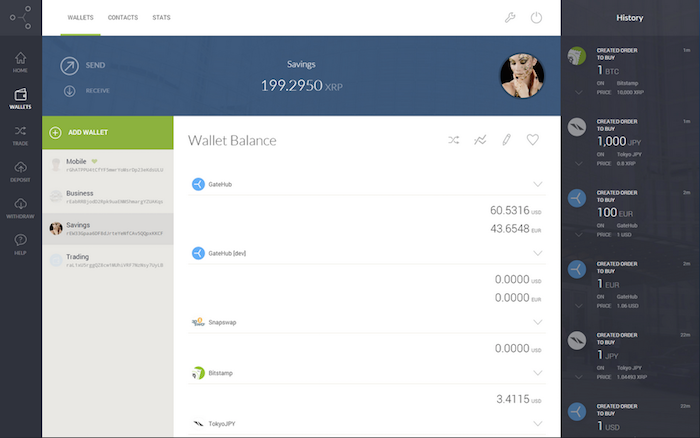Open the Withdraw section in sidebar
Screen dimensions: 700x438
[20, 209]
